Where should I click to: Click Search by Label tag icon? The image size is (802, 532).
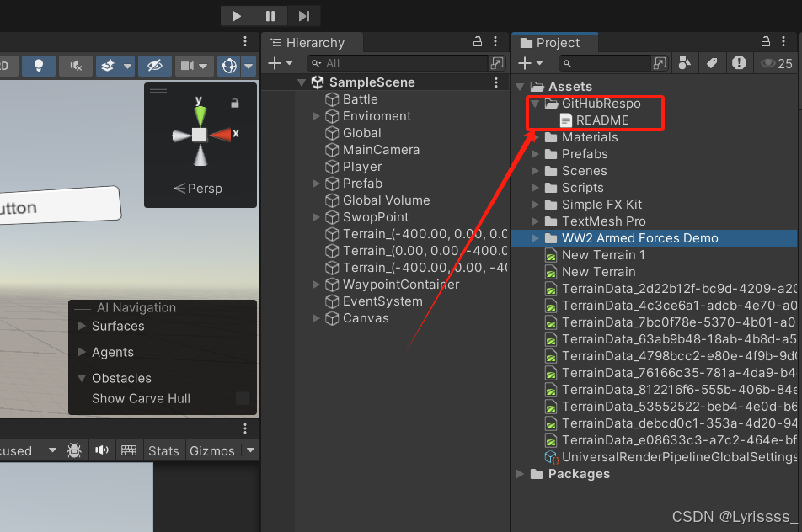point(712,63)
